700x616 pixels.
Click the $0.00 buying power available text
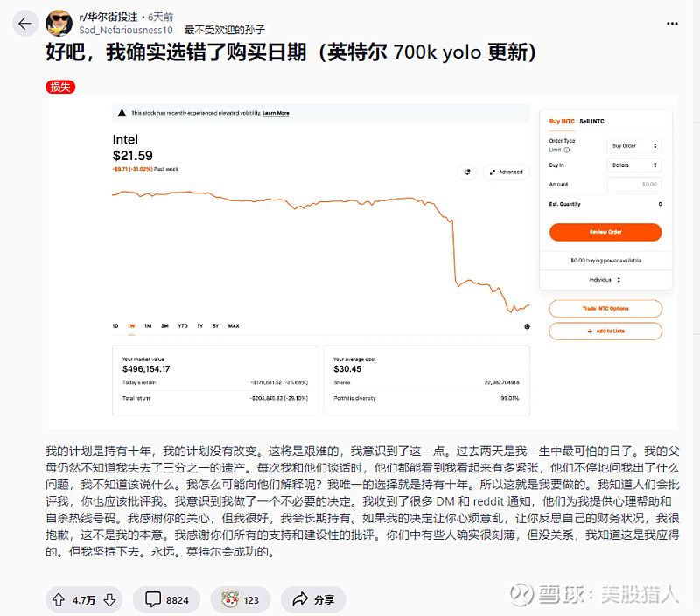[605, 261]
